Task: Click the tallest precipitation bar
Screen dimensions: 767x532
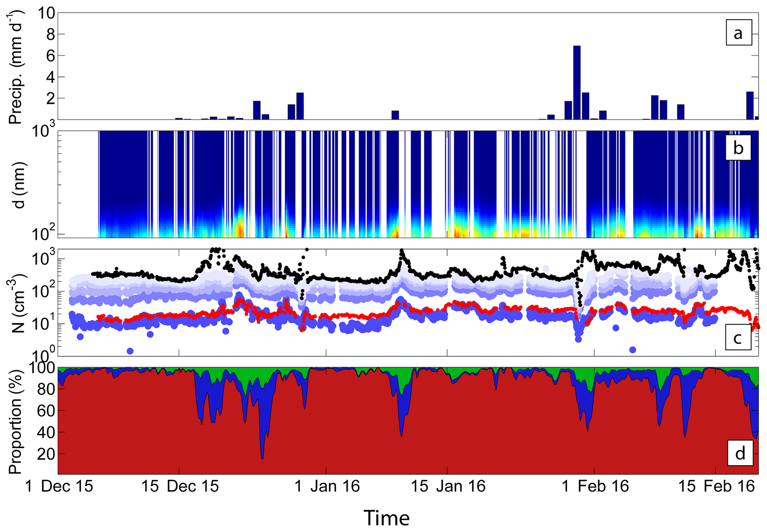Action: tap(577, 82)
